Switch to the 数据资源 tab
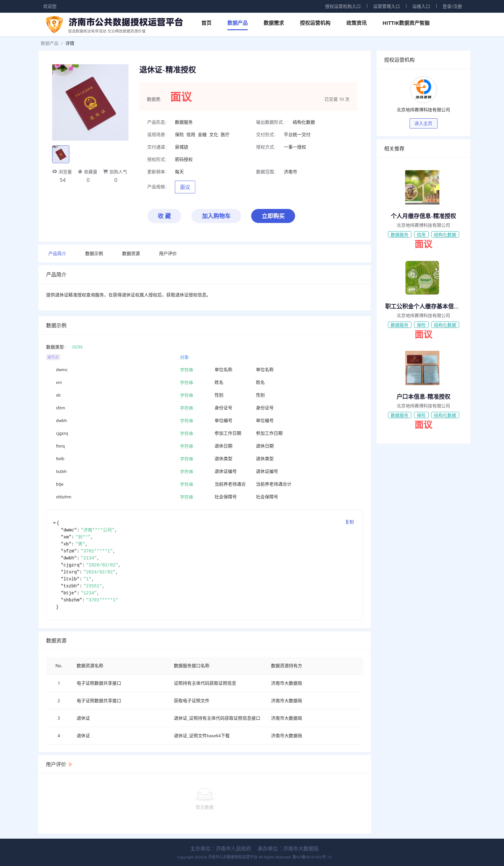Image resolution: width=504 pixels, height=866 pixels. pos(131,253)
